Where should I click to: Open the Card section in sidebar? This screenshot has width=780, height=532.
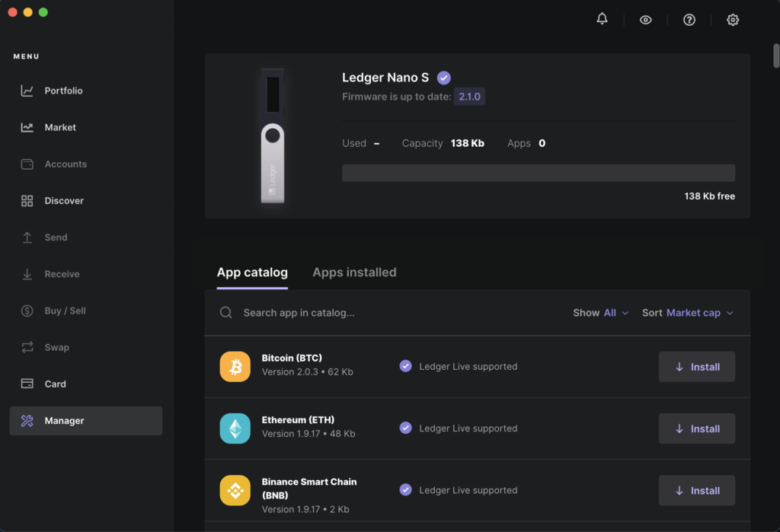coord(56,384)
